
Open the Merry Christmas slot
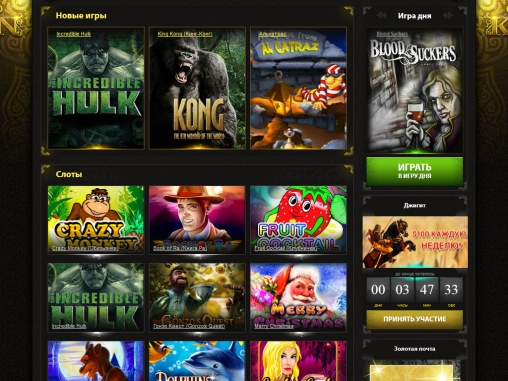[x=298, y=297]
